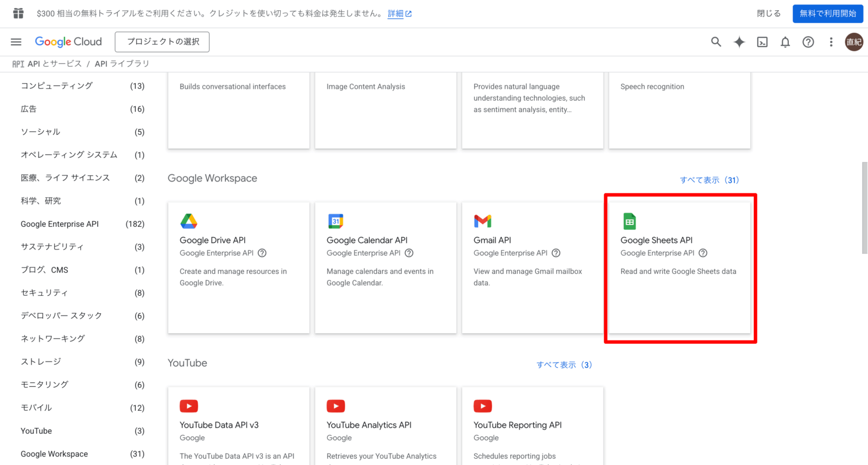
Task: Select the YouTube category in the sidebar
Action: [36, 430]
